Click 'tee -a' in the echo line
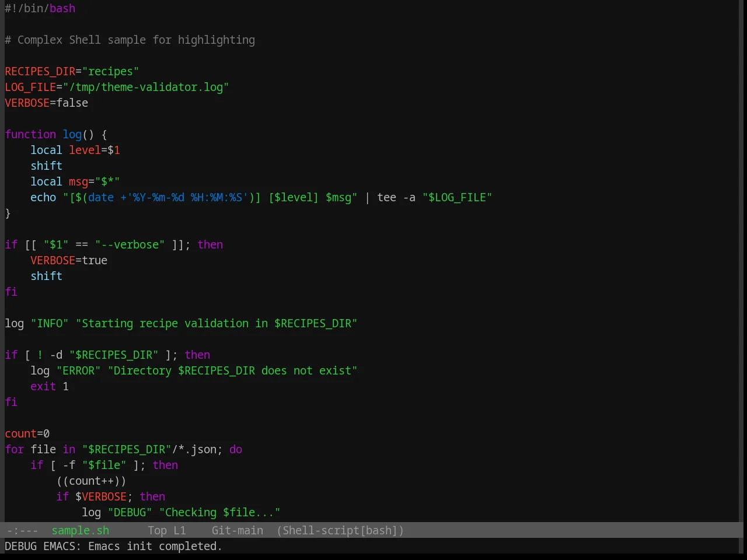Image resolution: width=747 pixels, height=560 pixels. click(396, 197)
